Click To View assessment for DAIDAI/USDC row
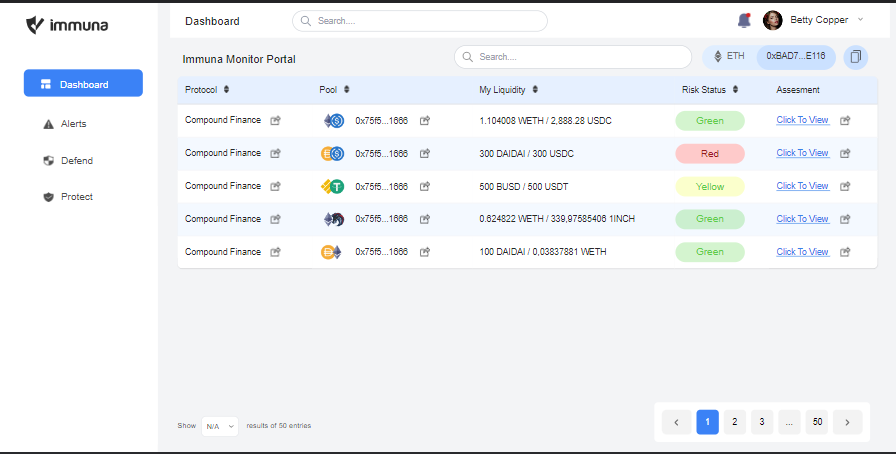This screenshot has width=896, height=454. point(802,153)
